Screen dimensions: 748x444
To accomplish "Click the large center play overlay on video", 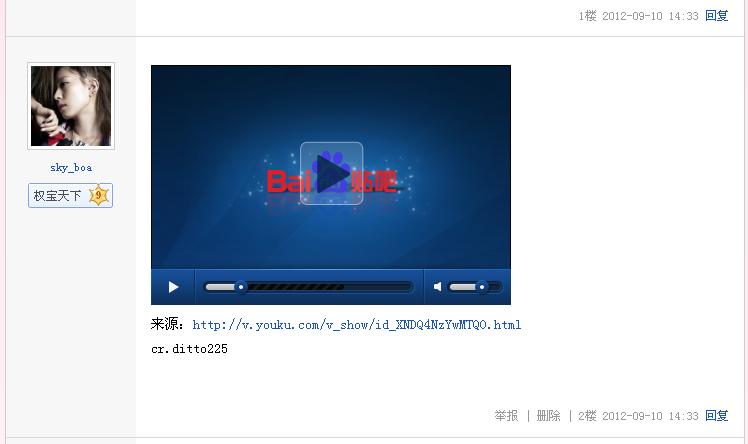I will 332,173.
